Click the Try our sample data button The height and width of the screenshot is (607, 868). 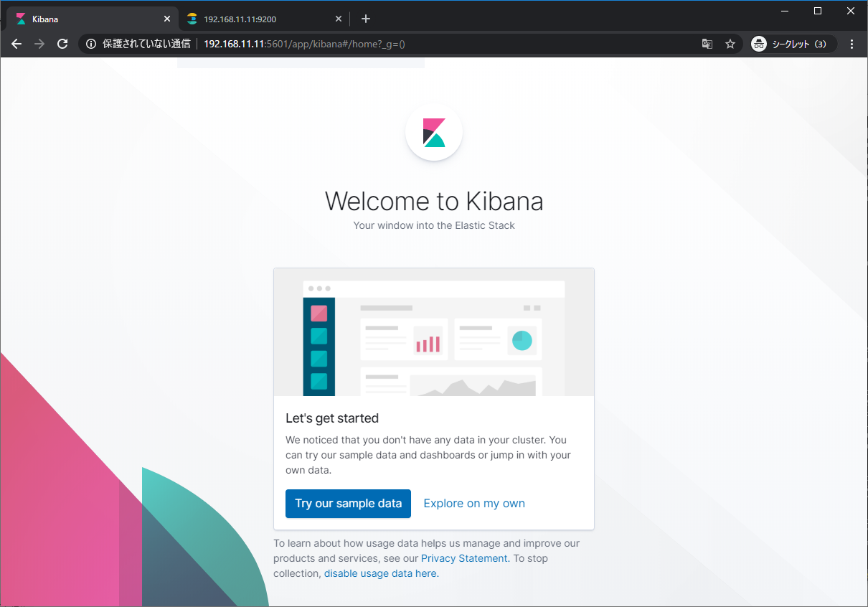point(348,503)
